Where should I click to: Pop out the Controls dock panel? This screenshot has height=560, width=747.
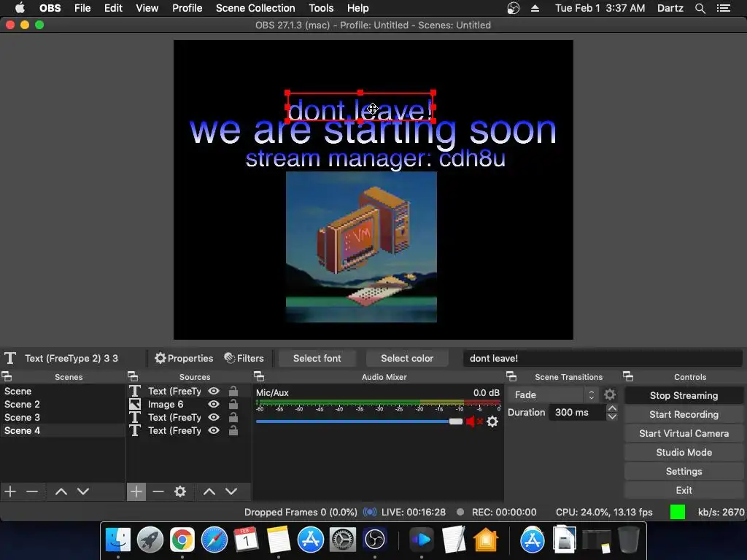(628, 377)
